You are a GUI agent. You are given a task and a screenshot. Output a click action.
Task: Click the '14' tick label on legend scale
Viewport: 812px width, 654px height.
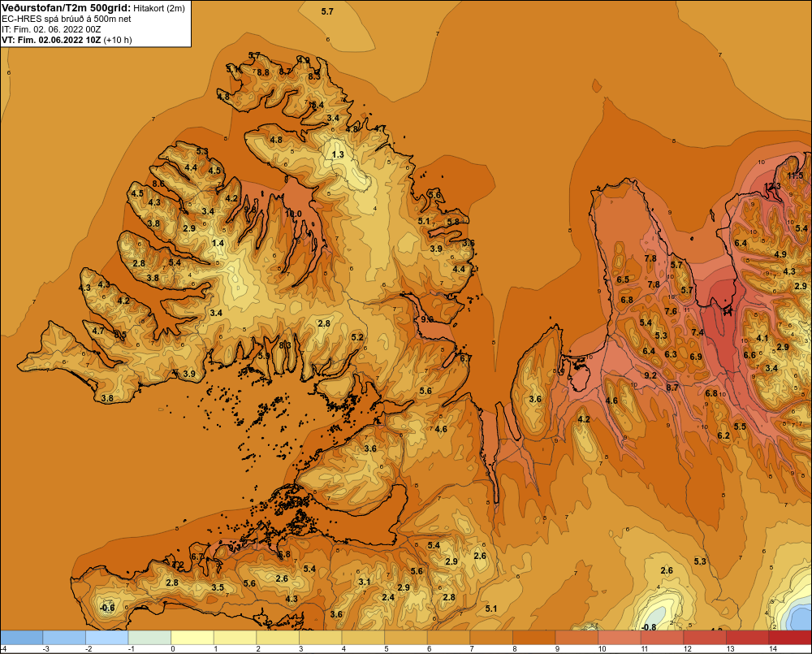(773, 649)
